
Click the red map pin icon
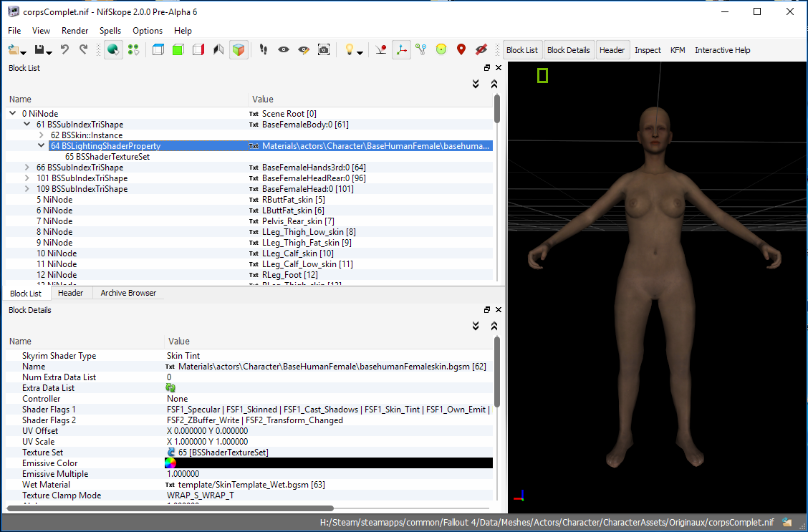(x=461, y=50)
